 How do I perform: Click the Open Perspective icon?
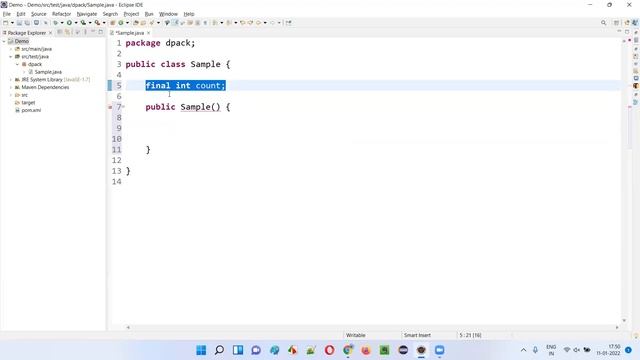[x=616, y=23]
